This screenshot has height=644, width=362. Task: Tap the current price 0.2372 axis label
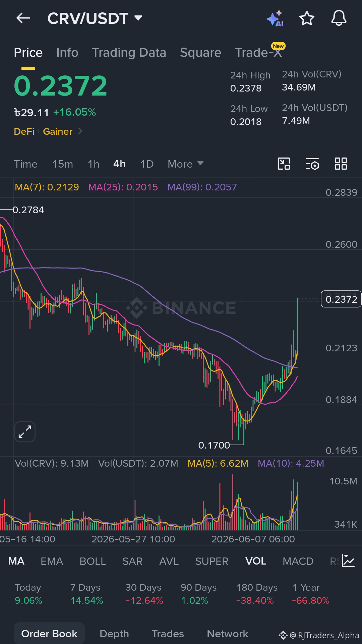[x=341, y=299]
